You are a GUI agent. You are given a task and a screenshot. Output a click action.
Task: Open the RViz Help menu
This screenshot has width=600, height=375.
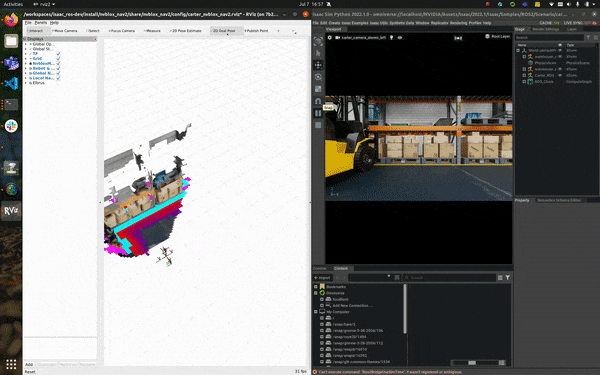point(54,23)
